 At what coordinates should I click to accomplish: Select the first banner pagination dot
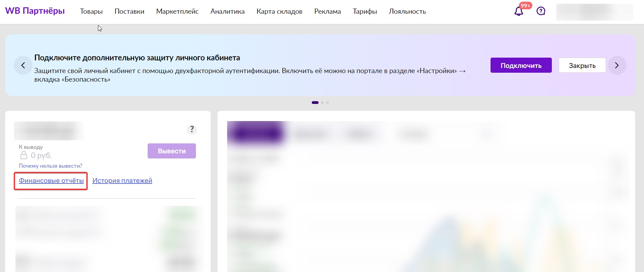click(315, 103)
